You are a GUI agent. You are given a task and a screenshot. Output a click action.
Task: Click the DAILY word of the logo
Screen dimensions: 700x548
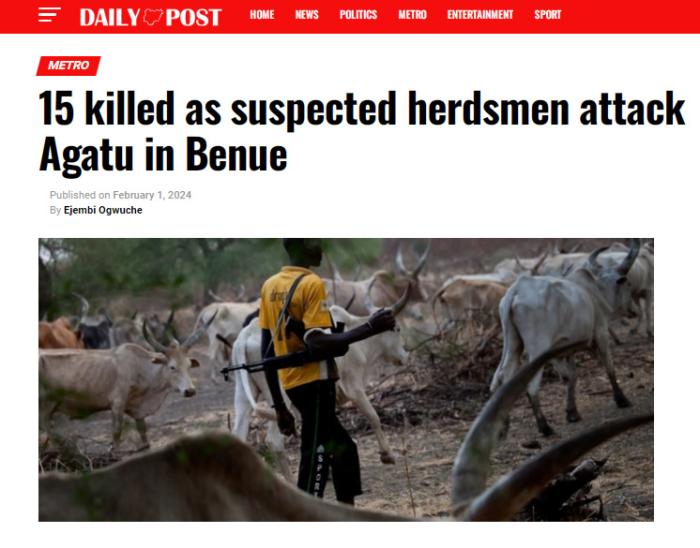(110, 17)
